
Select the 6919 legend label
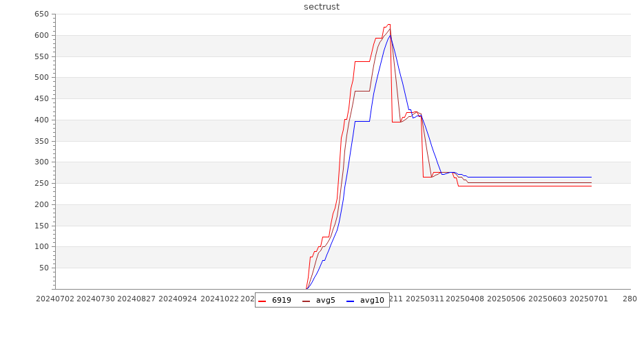pos(281,301)
